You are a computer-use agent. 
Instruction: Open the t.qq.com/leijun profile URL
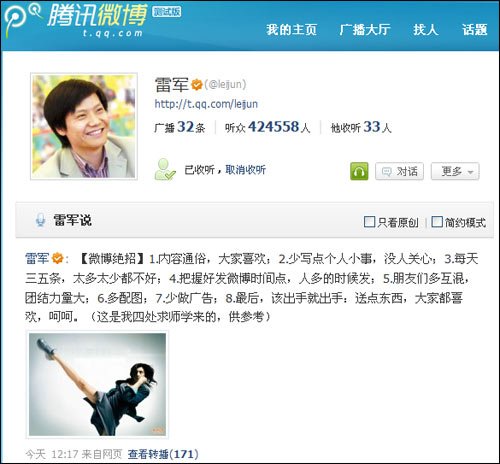tap(206, 104)
